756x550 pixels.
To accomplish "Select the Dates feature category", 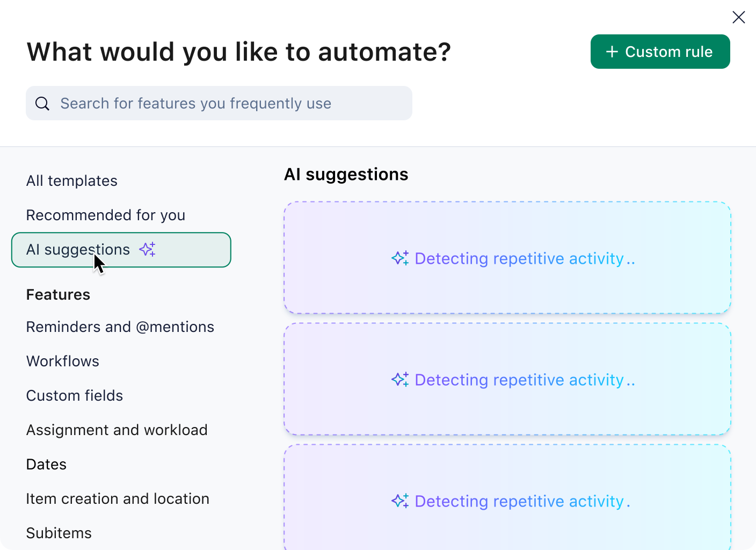I will tap(47, 465).
